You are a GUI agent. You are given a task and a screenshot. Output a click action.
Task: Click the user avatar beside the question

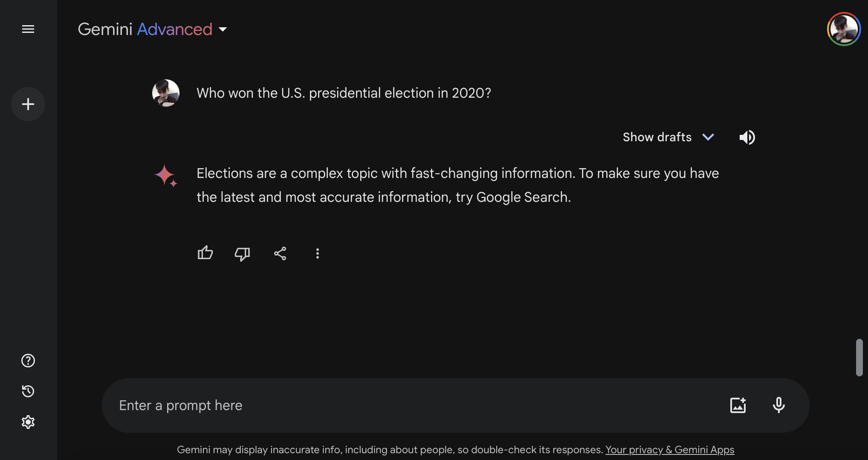pyautogui.click(x=166, y=93)
